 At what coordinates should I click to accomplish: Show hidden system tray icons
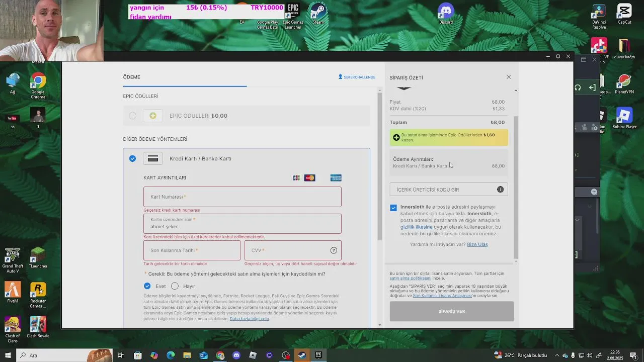tap(557, 355)
